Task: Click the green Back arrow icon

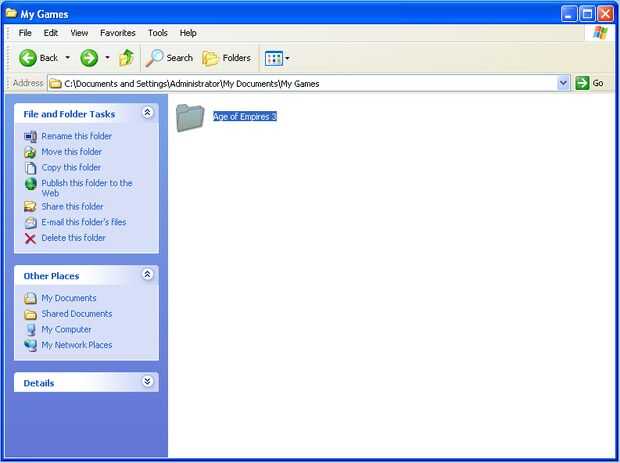Action: point(28,58)
